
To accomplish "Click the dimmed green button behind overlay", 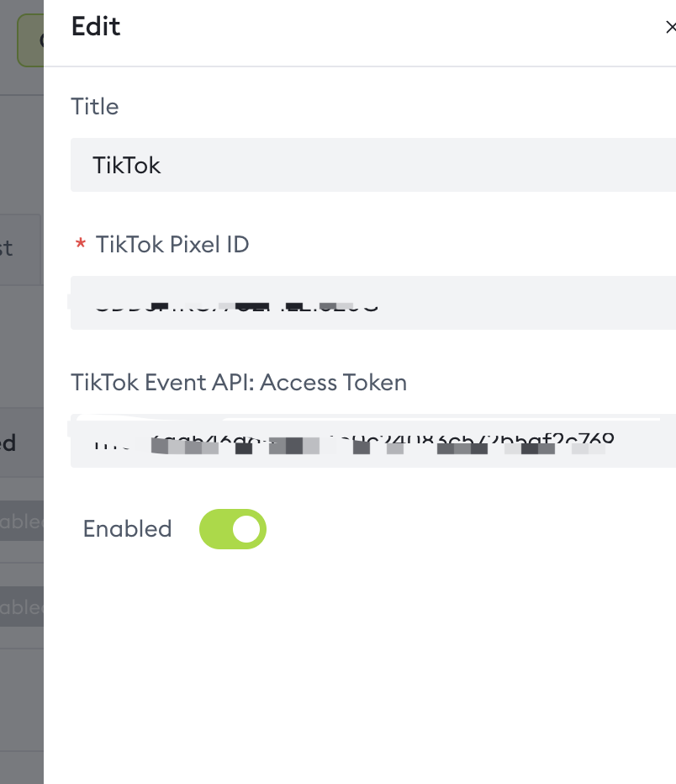I will (x=31, y=40).
